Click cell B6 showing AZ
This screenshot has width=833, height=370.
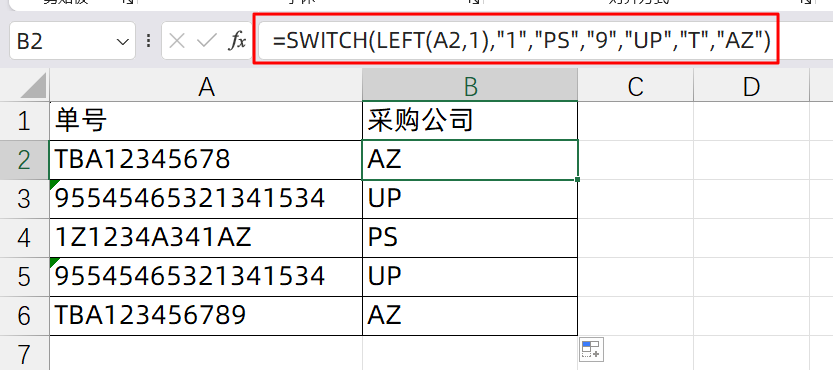point(470,316)
